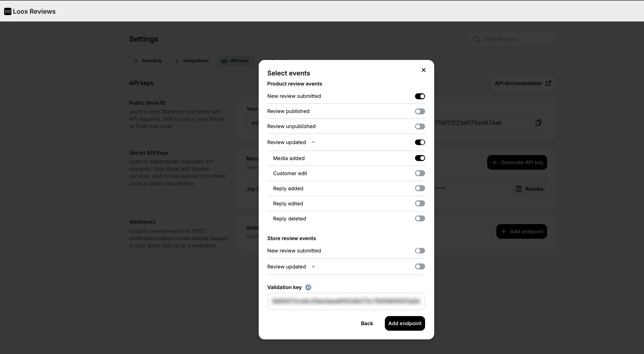Copy the Public Store ID

tap(538, 123)
